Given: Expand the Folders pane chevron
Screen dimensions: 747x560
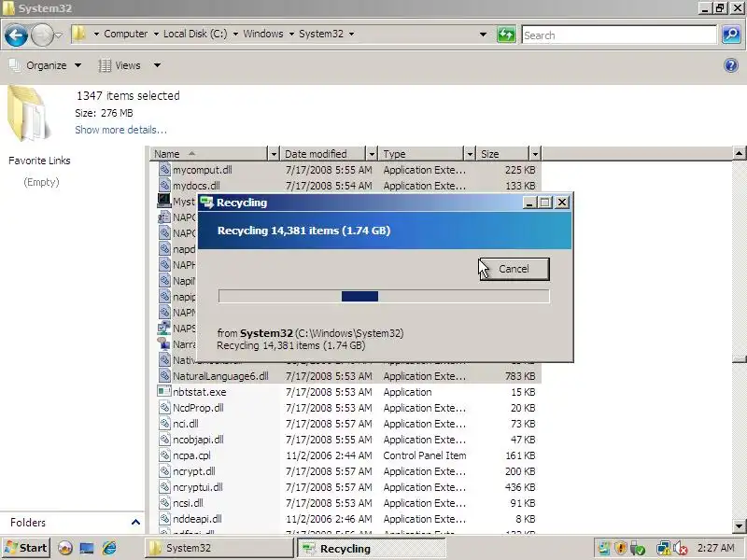Looking at the screenshot, I should pos(135,523).
